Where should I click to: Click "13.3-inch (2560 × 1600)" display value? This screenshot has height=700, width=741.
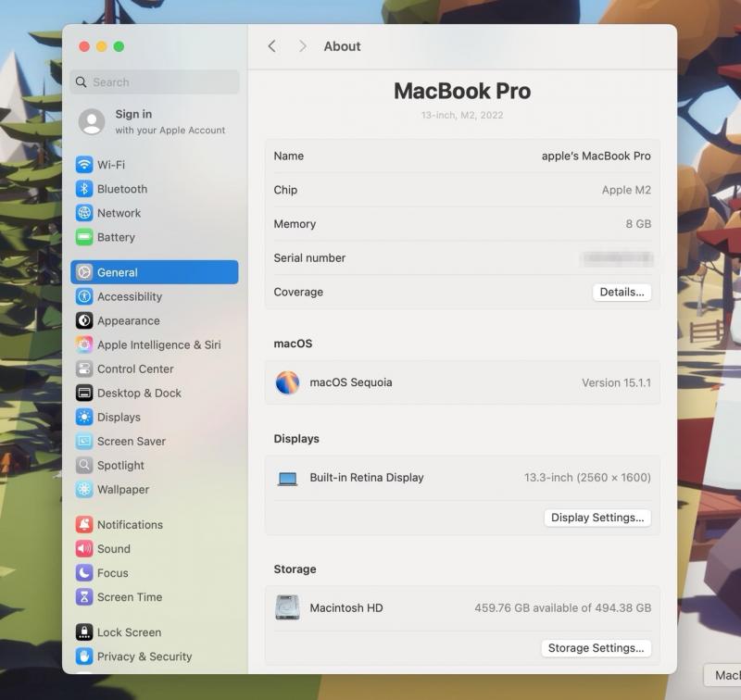[587, 478]
